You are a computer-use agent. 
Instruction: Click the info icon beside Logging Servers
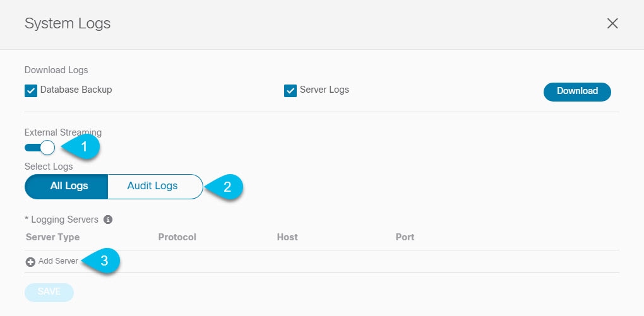tap(108, 219)
